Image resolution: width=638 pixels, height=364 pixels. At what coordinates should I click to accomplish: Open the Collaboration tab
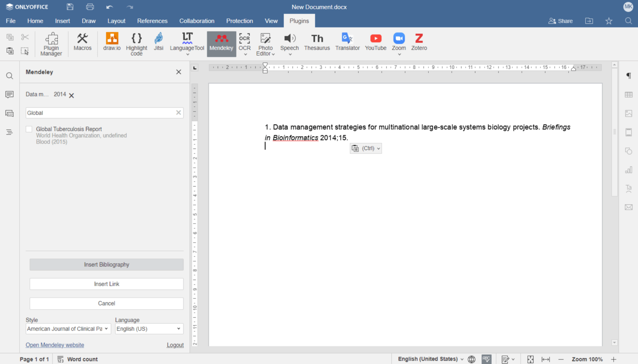click(196, 21)
